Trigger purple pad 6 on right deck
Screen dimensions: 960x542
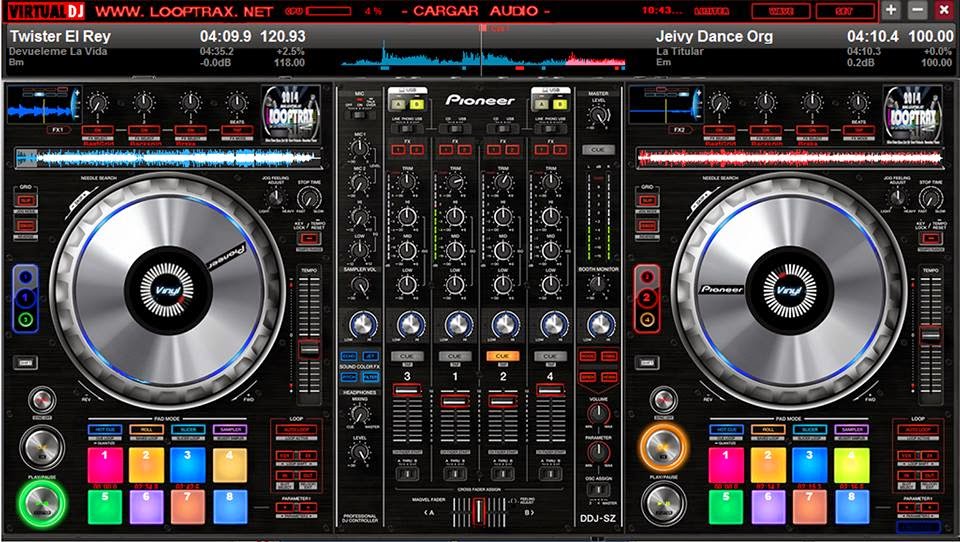(768, 507)
